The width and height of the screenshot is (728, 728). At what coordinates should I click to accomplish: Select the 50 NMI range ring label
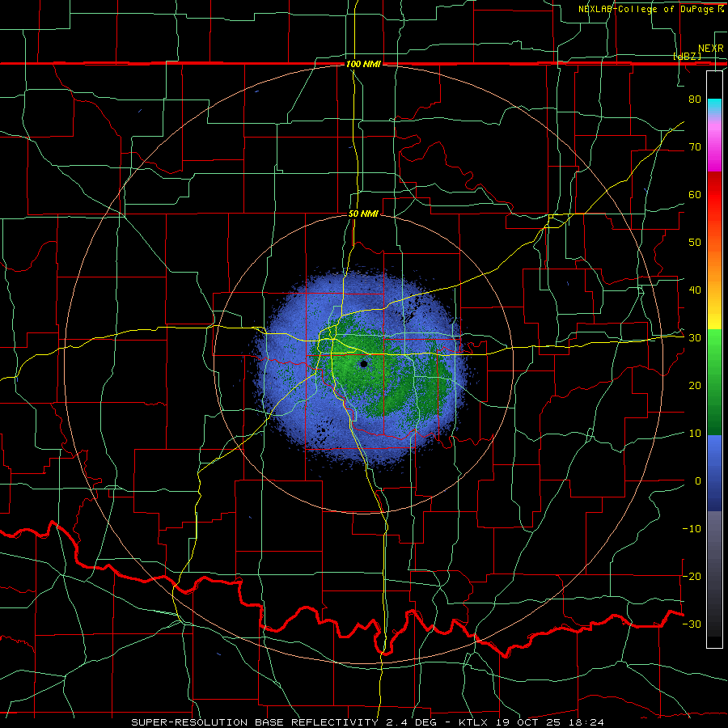tap(363, 214)
